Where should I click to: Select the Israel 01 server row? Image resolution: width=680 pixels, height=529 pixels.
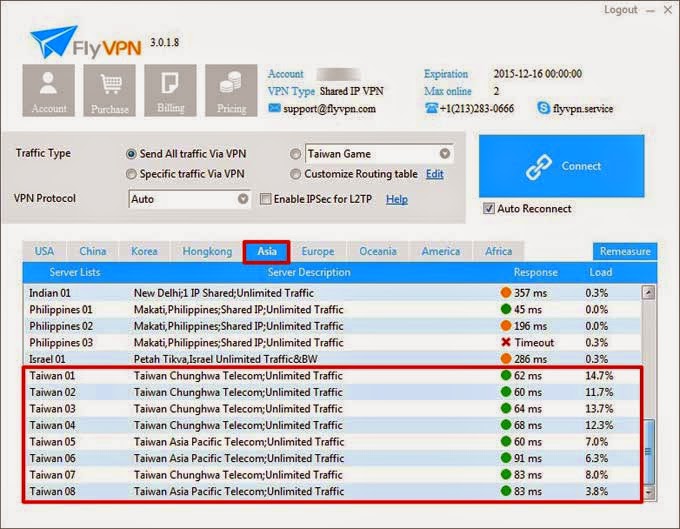click(332, 359)
